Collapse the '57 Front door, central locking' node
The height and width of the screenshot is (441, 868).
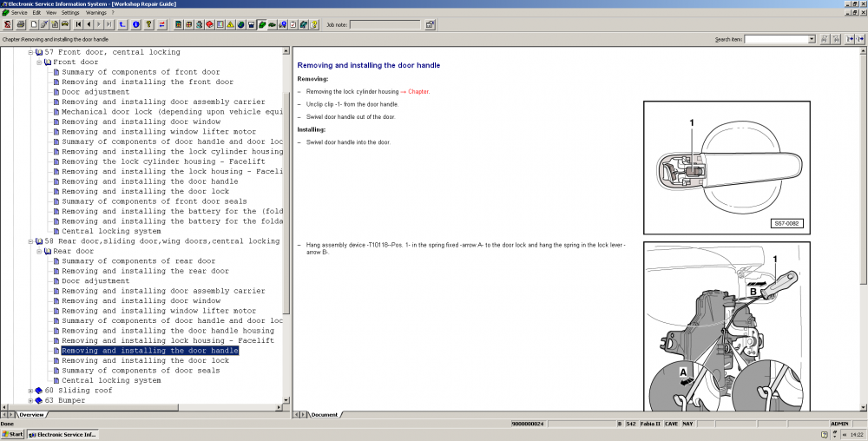pos(31,52)
